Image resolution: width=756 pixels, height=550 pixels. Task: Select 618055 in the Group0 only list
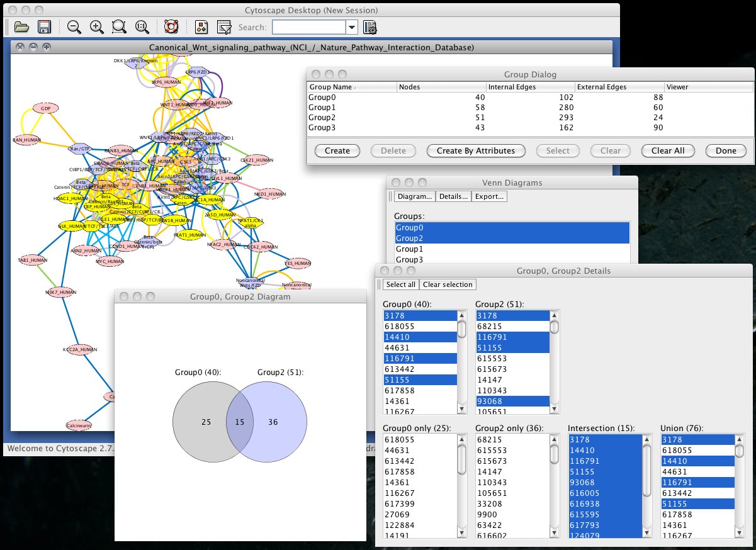pos(420,440)
